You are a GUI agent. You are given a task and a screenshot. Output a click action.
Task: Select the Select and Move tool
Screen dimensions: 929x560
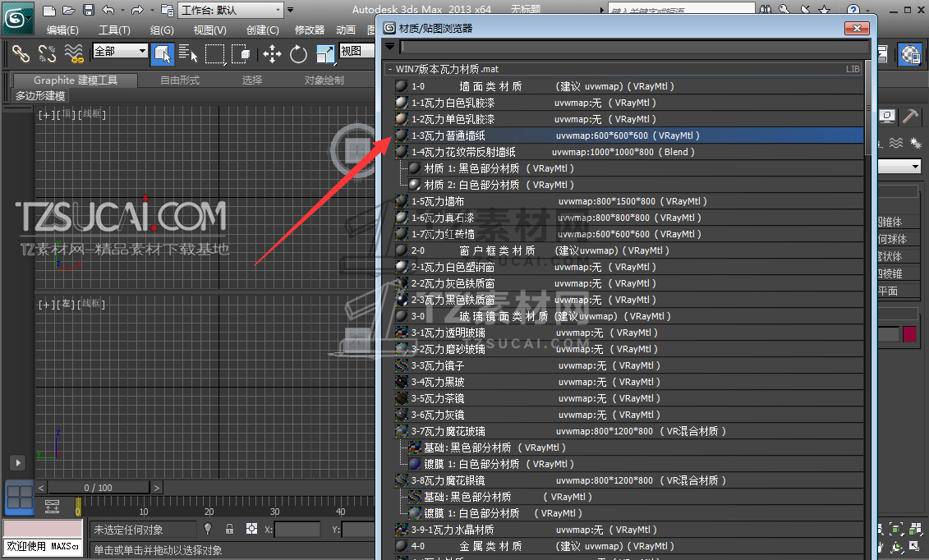(x=272, y=54)
